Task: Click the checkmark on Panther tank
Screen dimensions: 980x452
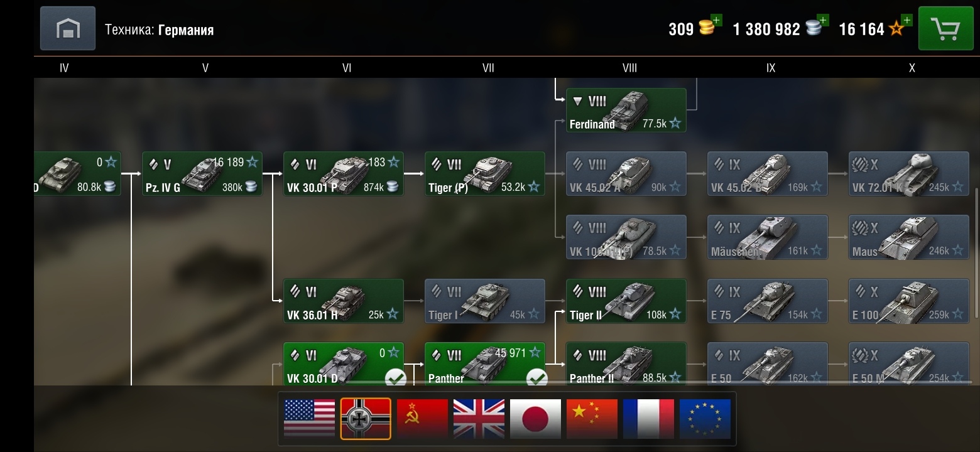Action: tap(536, 378)
